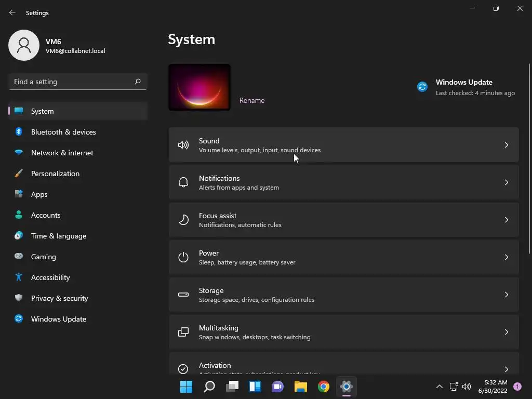The width and height of the screenshot is (532, 399).
Task: Click the Windows Update heading link
Action: click(464, 82)
